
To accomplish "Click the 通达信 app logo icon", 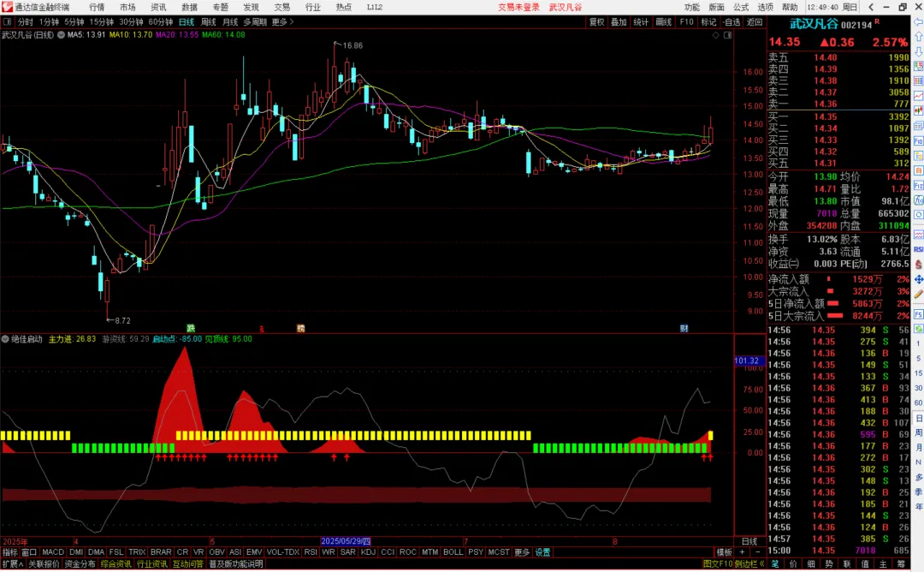I will [7, 7].
